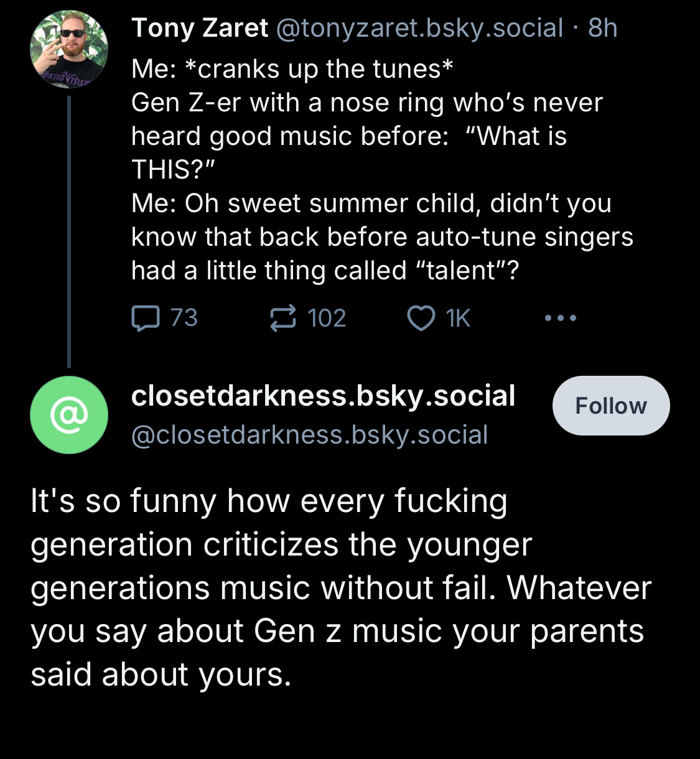Click the reply speech bubble icon
This screenshot has height=759, width=700.
[x=146, y=319]
